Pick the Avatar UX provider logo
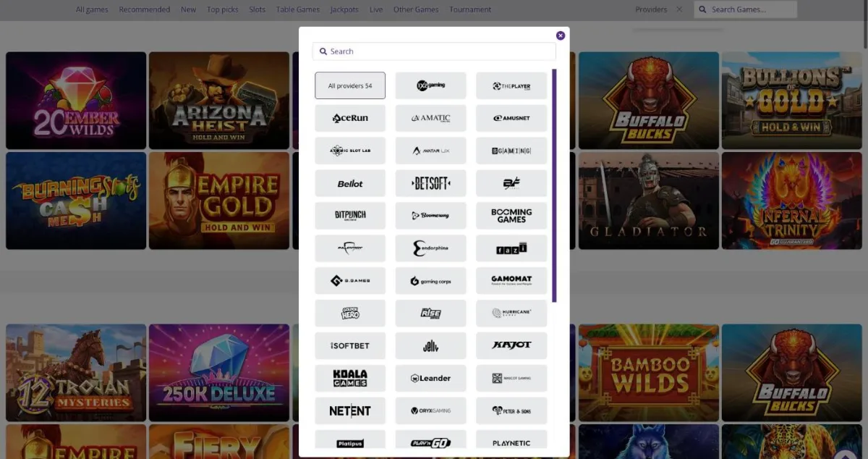This screenshot has width=868, height=459. (x=431, y=151)
